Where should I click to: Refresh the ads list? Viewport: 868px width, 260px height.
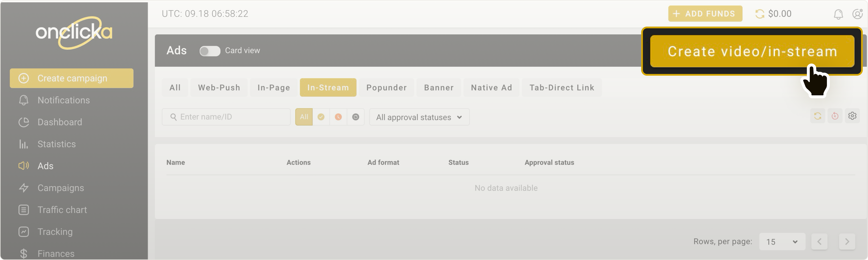pyautogui.click(x=818, y=116)
